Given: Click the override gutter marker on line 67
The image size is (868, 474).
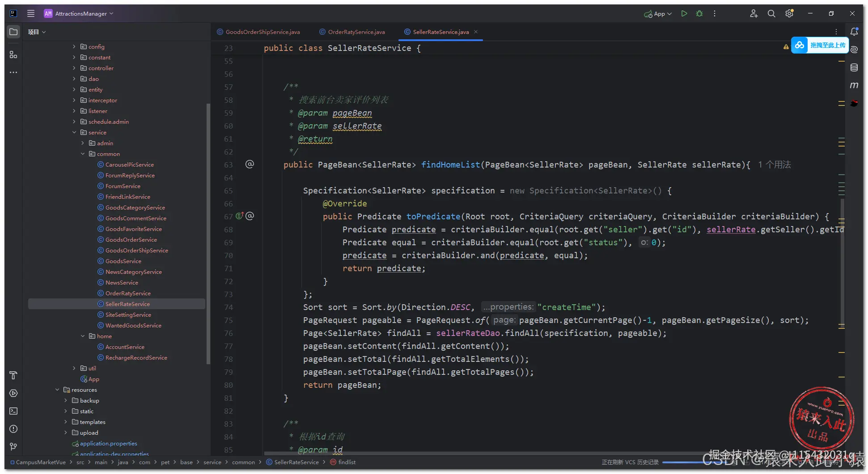Looking at the screenshot, I should coord(240,216).
